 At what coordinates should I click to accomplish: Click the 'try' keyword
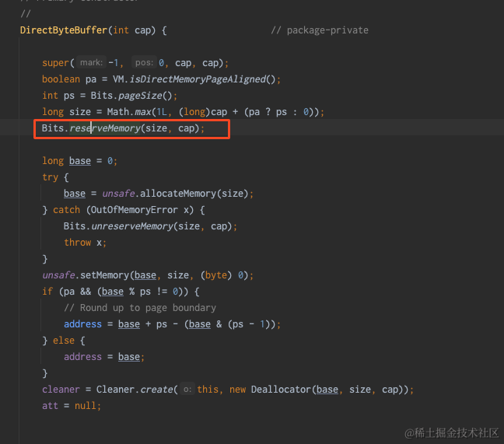pos(50,177)
